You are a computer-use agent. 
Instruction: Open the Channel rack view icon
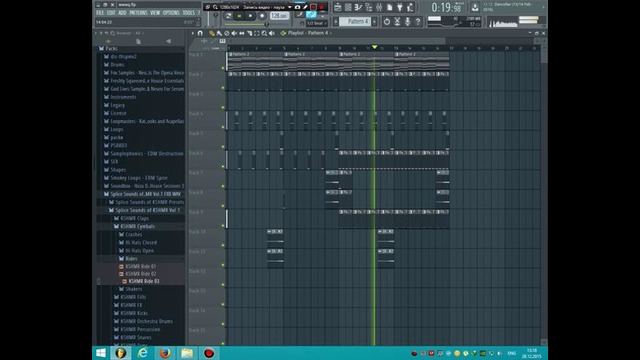(348, 7)
